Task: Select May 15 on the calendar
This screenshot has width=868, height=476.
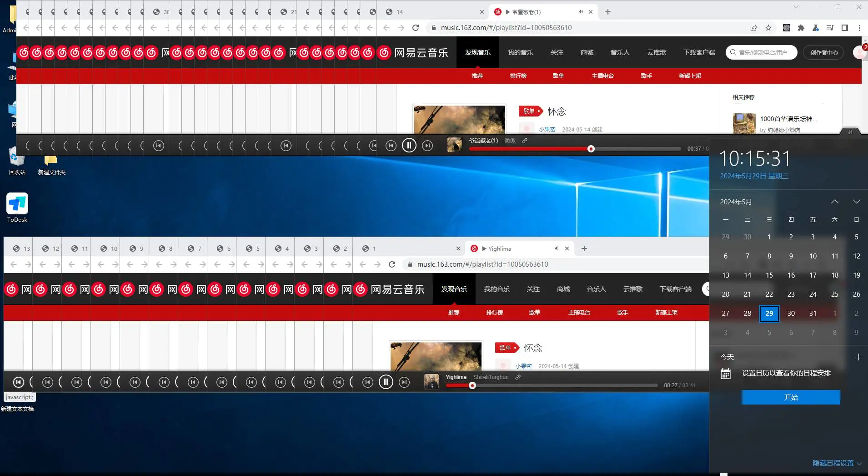Action: point(769,275)
